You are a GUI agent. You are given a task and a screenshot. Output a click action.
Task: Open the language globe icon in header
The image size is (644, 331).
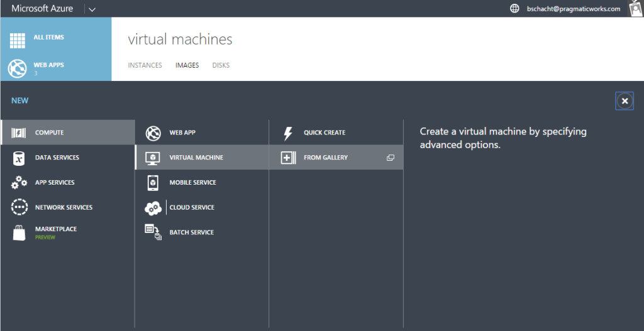pyautogui.click(x=514, y=9)
